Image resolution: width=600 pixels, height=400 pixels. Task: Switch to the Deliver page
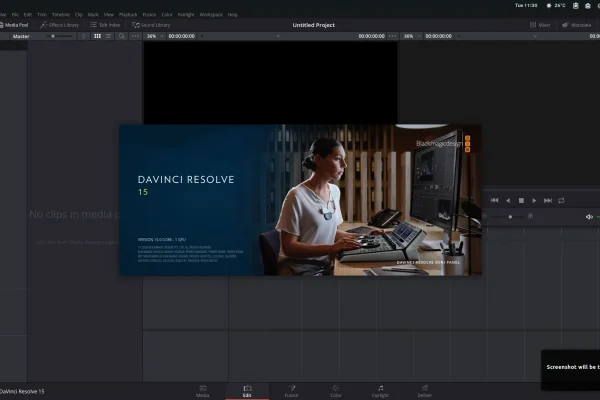coord(424,391)
